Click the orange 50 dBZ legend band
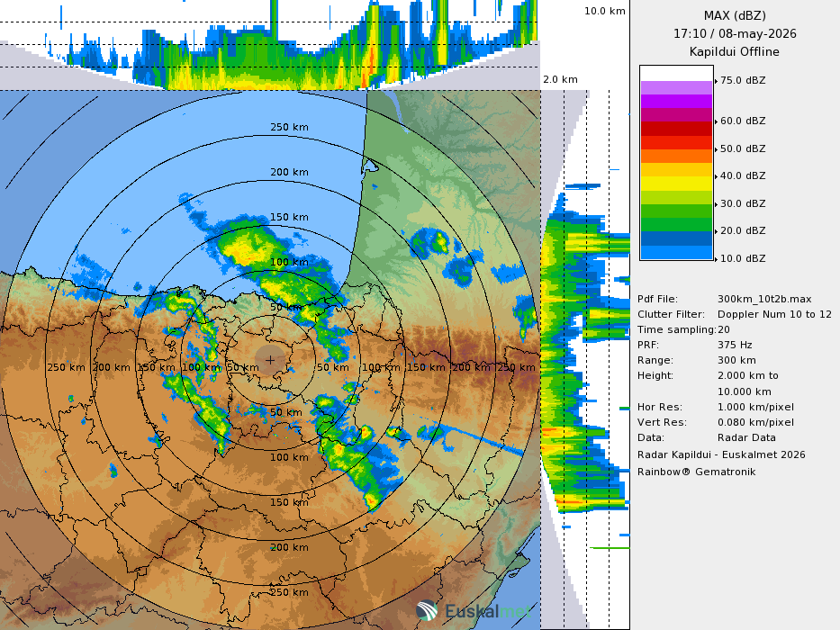Image resolution: width=840 pixels, height=630 pixels. pos(676,156)
